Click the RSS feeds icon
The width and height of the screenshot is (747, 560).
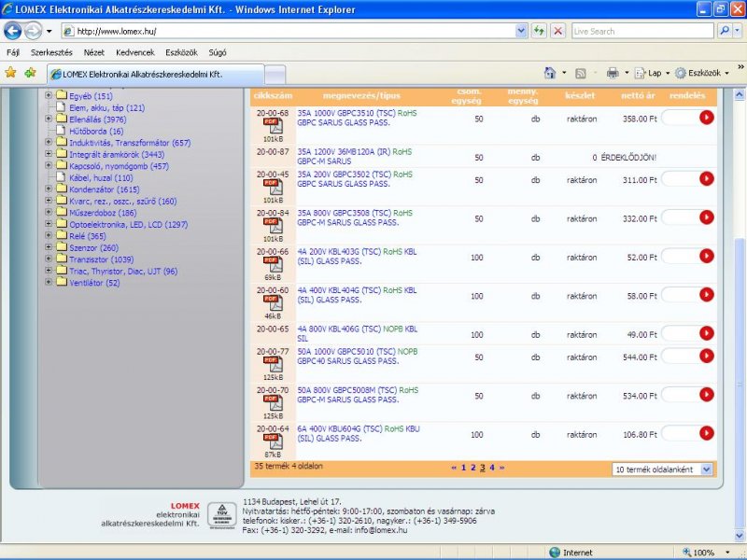tap(580, 73)
